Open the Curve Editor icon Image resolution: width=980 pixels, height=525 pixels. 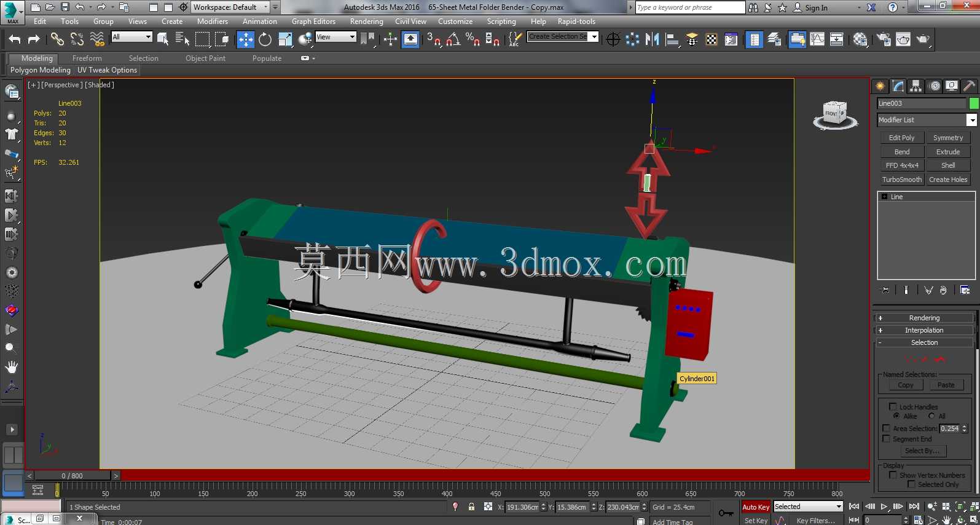(x=817, y=39)
